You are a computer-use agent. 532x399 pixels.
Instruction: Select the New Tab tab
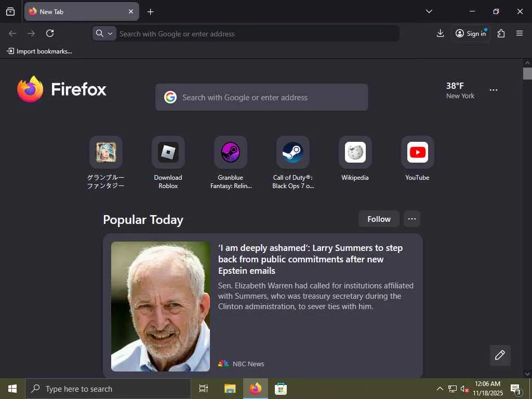tap(82, 11)
